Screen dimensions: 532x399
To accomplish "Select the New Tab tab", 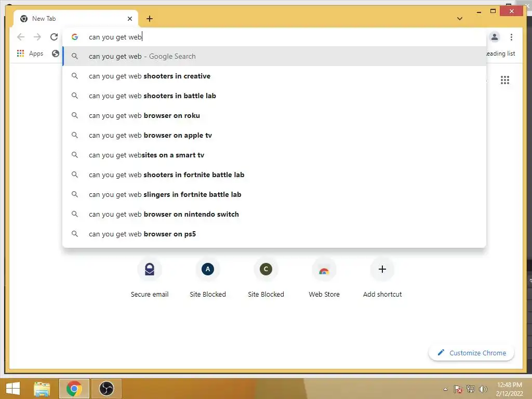I will 76,19.
